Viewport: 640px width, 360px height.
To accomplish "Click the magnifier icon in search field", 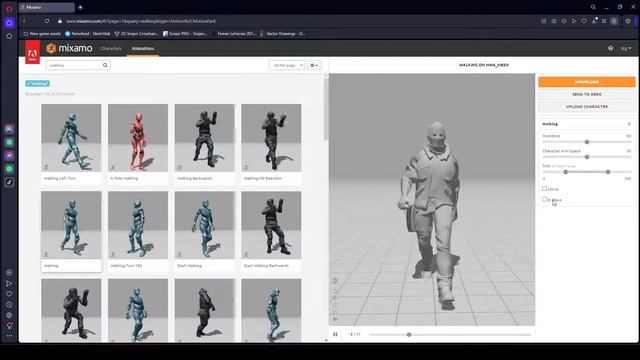I will (x=105, y=65).
